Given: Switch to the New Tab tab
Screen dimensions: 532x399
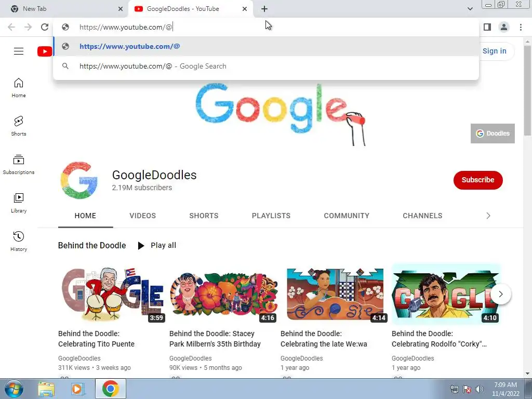Looking at the screenshot, I should point(64,9).
